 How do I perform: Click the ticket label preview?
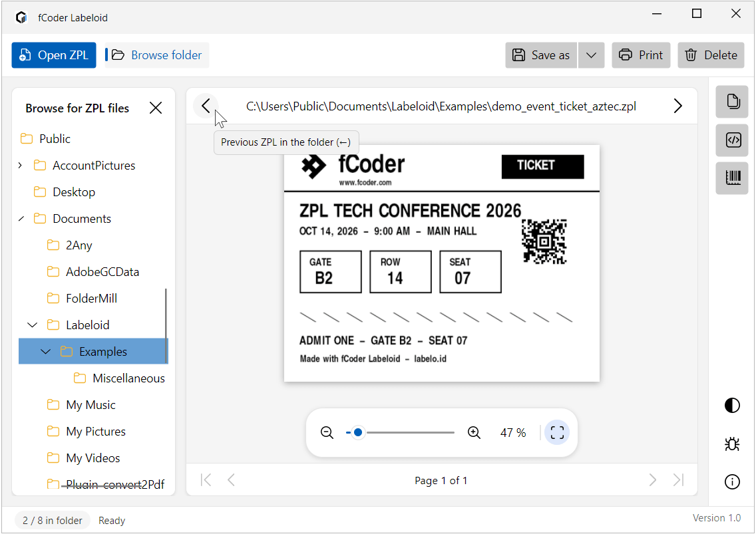[442, 263]
